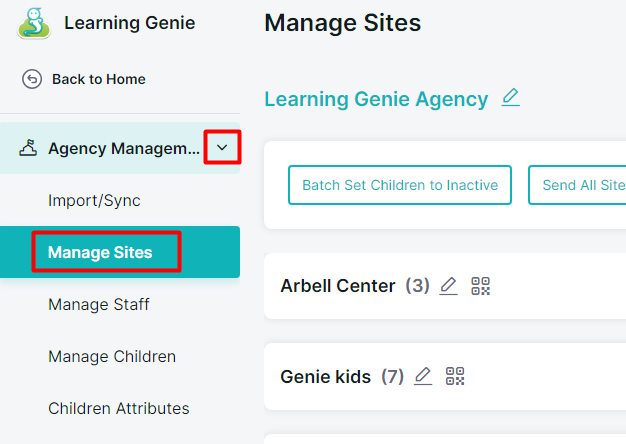
Task: Collapse the Agency Management chevron
Action: [x=222, y=147]
